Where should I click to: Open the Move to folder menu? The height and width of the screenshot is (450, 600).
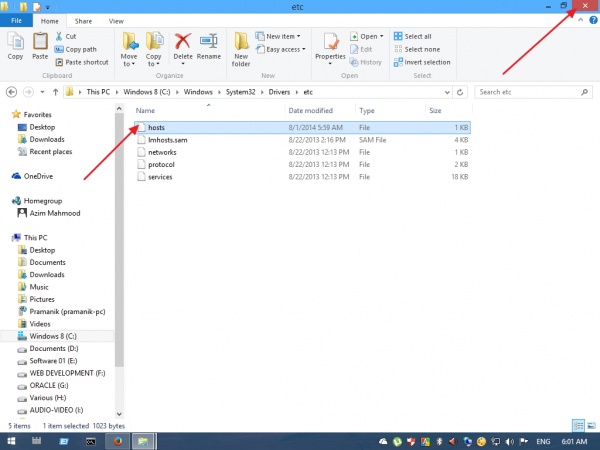click(129, 50)
